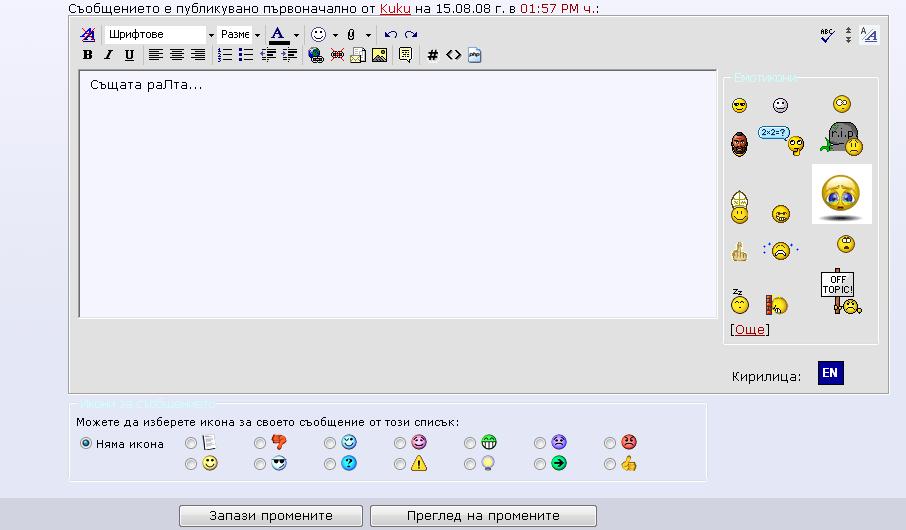
Task: Open the text color picker
Action: 296,35
